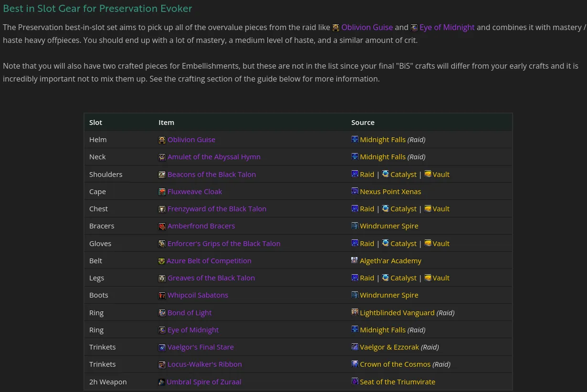Click the Whipcoil Sabatons boot icon
The width and height of the screenshot is (587, 392).
coord(162,296)
